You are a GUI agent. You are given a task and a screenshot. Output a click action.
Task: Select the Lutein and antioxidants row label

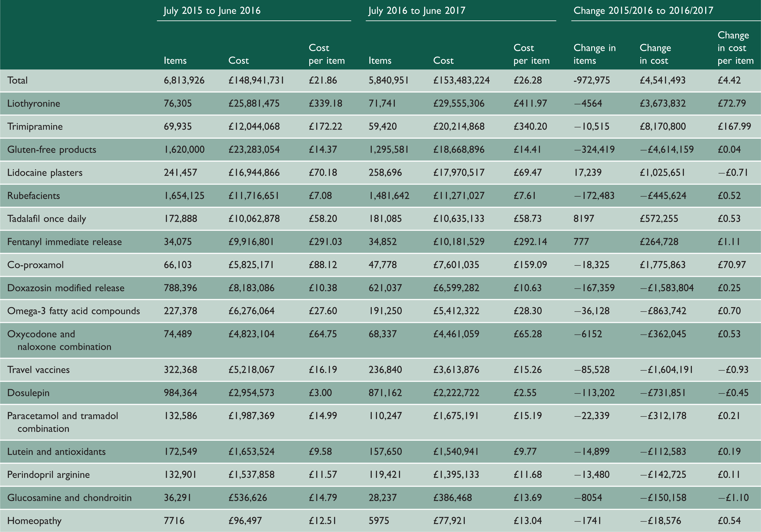click(x=56, y=451)
